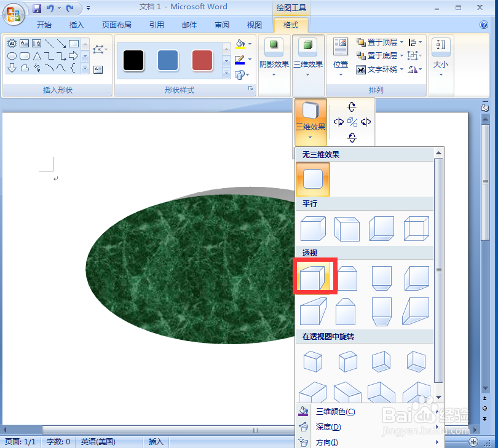The width and height of the screenshot is (498, 448).
Task: Open the 引用 tab
Action: [157, 25]
